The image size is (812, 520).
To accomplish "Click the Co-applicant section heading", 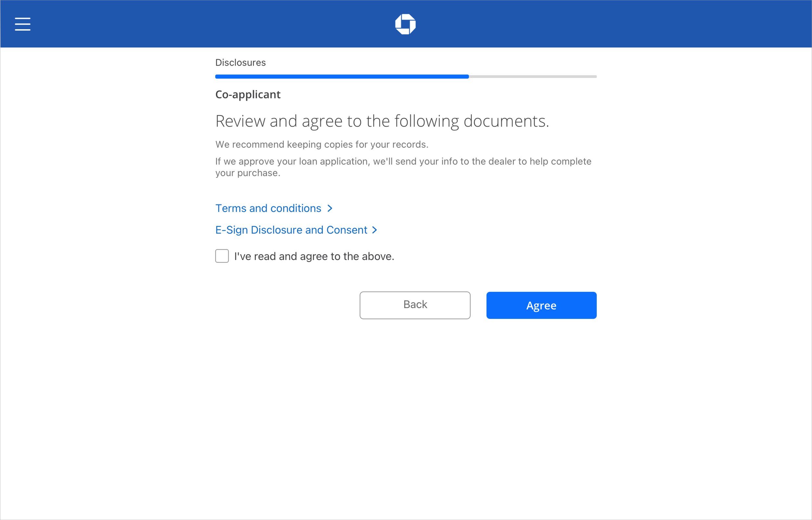I will pyautogui.click(x=247, y=95).
